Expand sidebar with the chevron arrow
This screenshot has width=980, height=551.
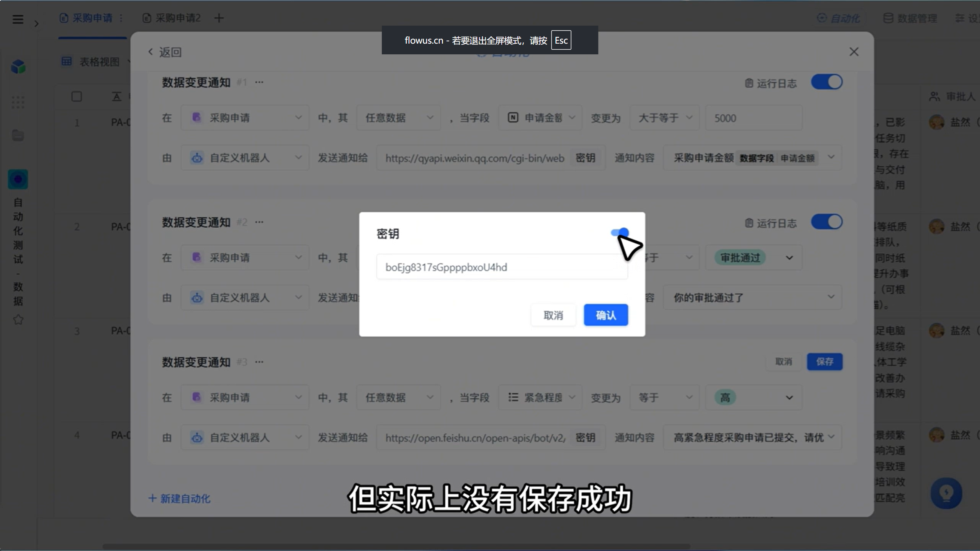[36, 24]
